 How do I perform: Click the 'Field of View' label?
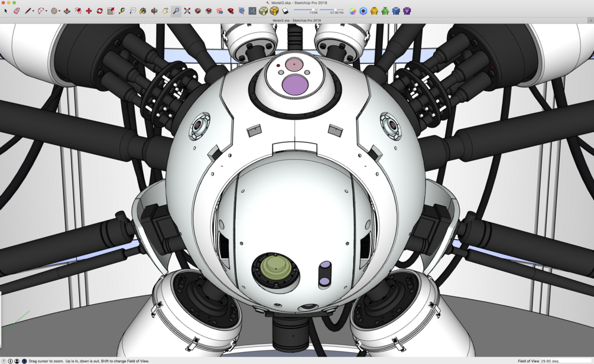[528, 361]
